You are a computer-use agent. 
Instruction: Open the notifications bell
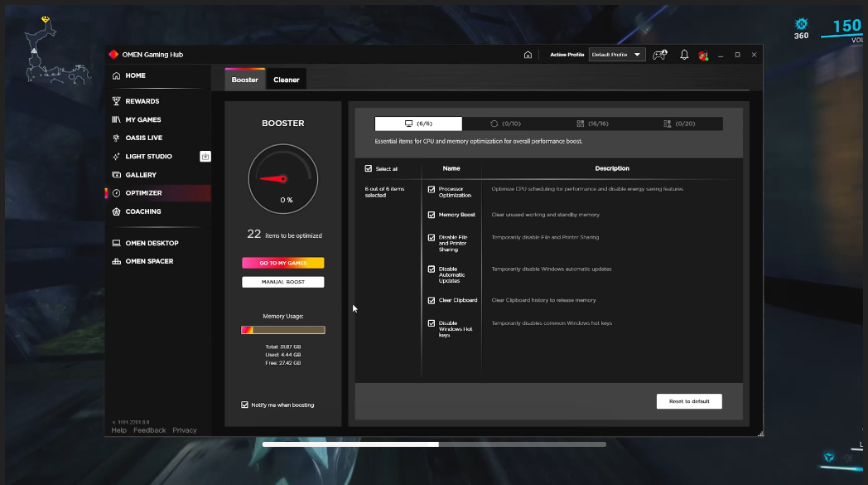[684, 55]
